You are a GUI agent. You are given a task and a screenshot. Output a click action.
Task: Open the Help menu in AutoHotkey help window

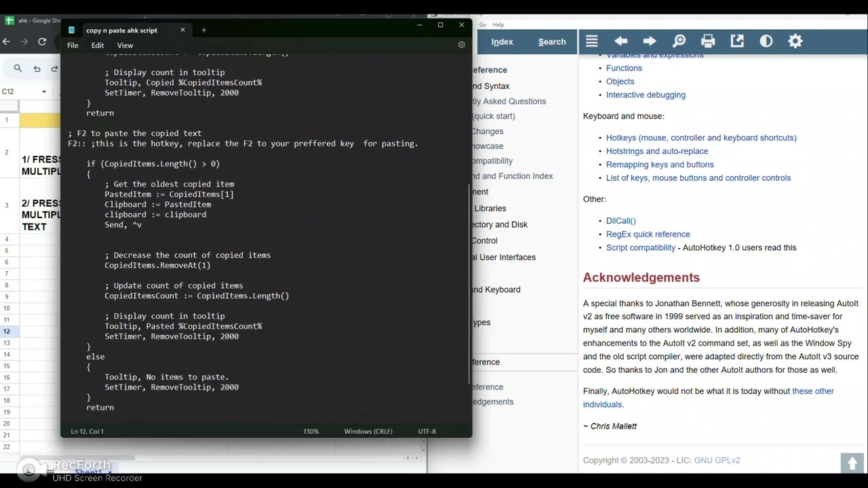(x=498, y=24)
